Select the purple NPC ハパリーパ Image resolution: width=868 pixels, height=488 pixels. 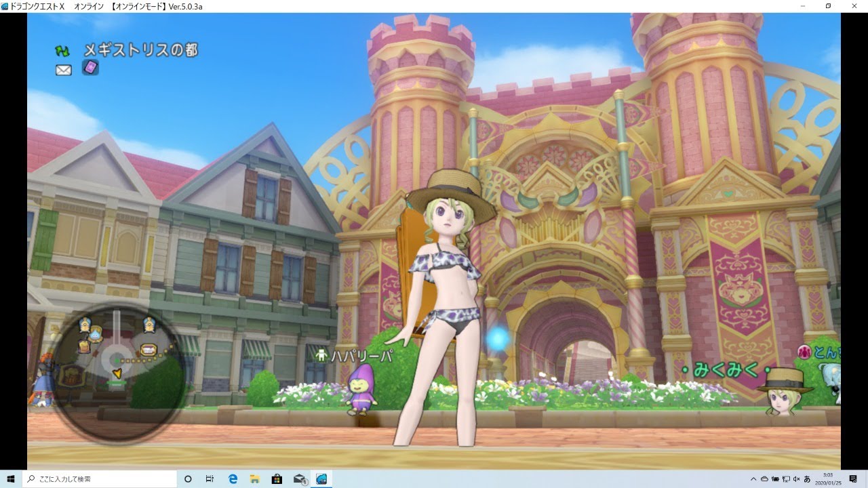[361, 389]
